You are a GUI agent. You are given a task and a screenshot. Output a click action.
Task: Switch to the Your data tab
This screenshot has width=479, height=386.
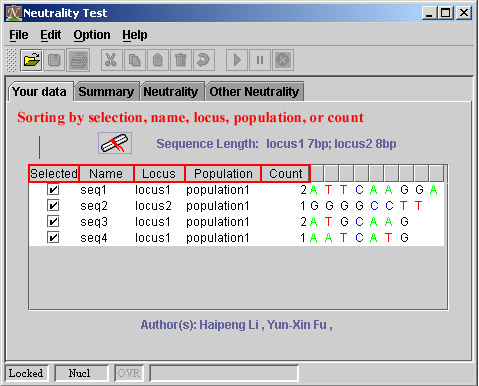coord(39,92)
